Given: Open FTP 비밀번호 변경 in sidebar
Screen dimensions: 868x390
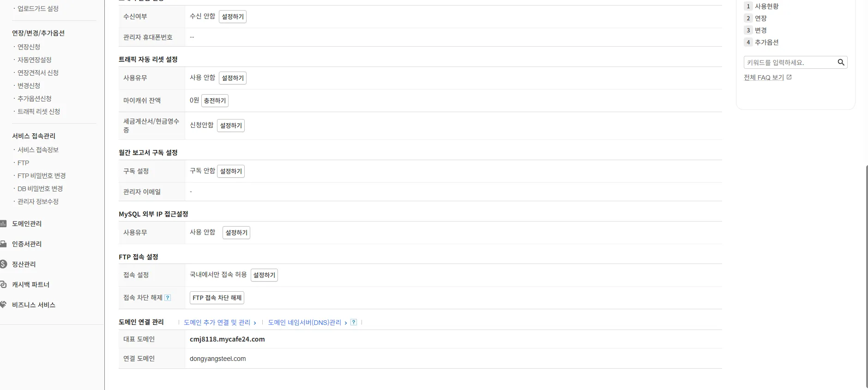Looking at the screenshot, I should 42,175.
